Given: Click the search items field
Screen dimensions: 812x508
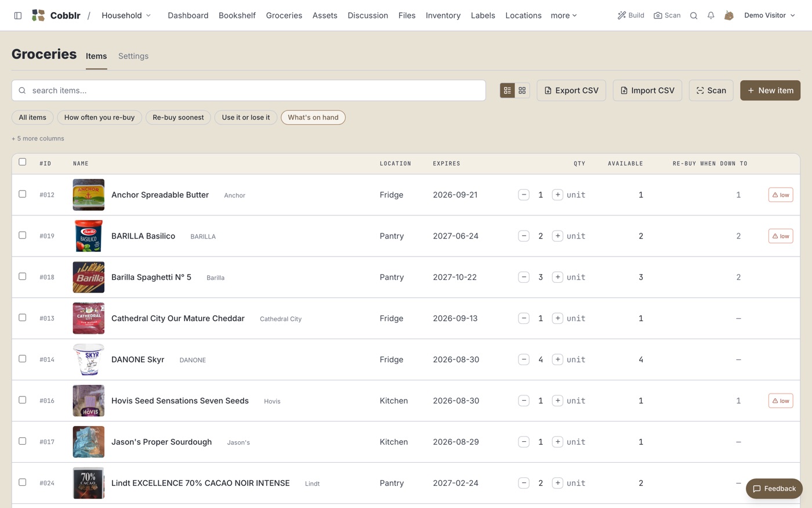Looking at the screenshot, I should point(249,91).
